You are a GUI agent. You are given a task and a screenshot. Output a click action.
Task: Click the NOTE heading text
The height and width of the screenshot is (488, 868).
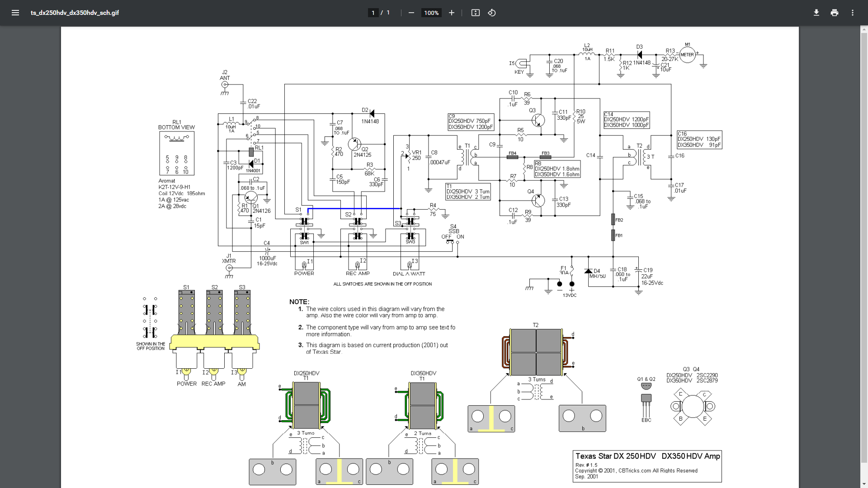point(299,302)
